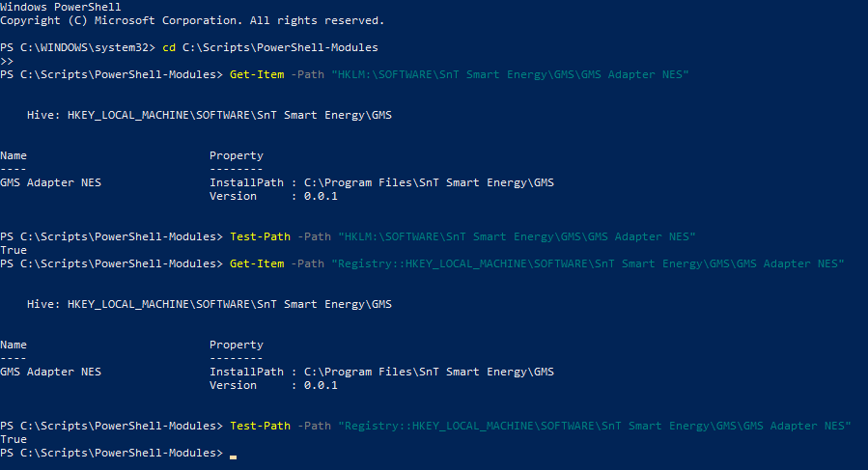
Task: Click the first Name column header
Action: [x=14, y=155]
